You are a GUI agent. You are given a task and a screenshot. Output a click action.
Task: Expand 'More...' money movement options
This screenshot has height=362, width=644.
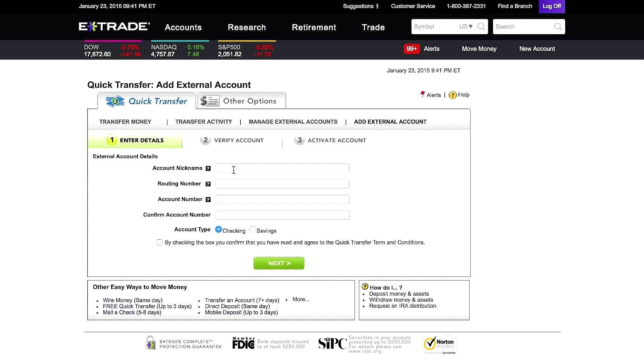[x=300, y=299]
